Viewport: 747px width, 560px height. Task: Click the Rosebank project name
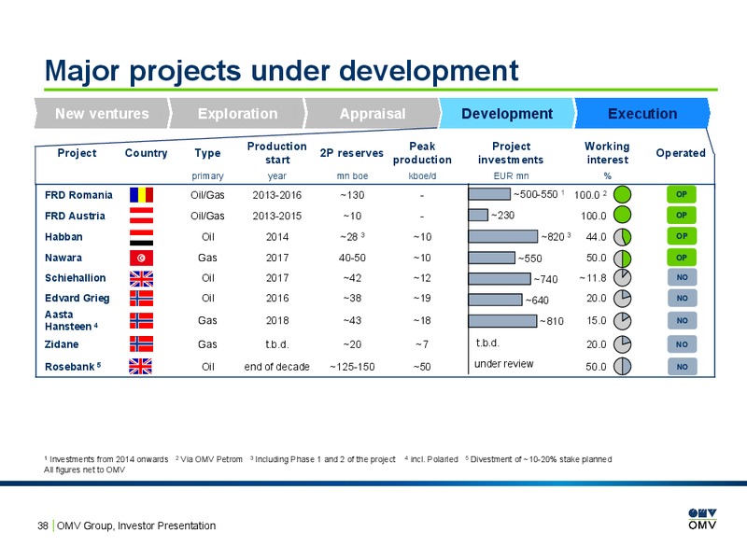pyautogui.click(x=73, y=366)
